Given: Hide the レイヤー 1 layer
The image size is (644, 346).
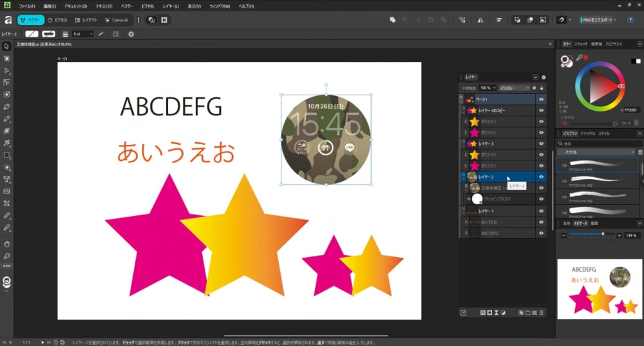Looking at the screenshot, I should pyautogui.click(x=541, y=211).
